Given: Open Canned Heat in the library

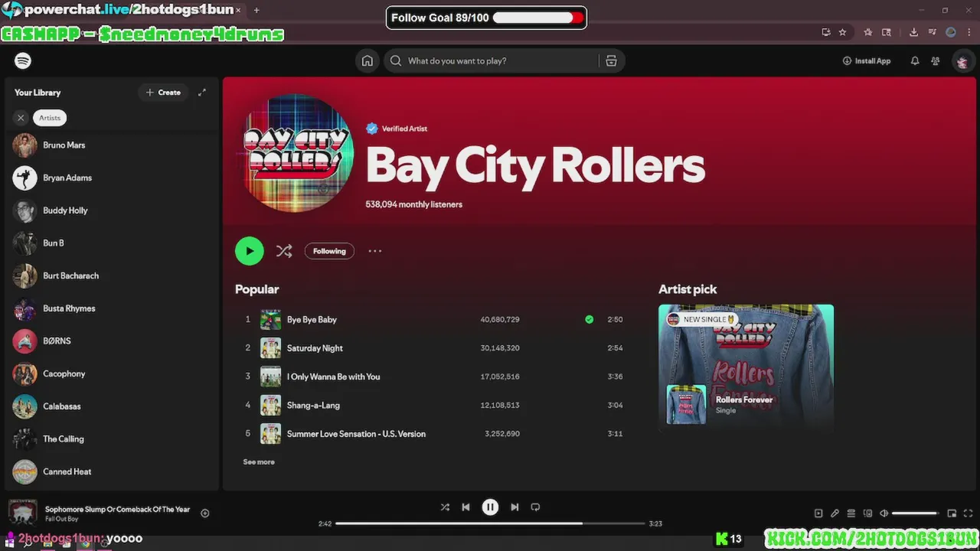Looking at the screenshot, I should [111, 471].
